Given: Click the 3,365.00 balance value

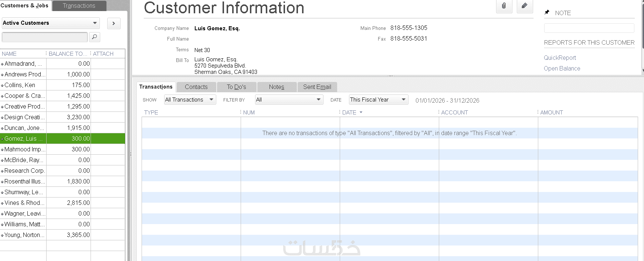Looking at the screenshot, I should [x=78, y=235].
